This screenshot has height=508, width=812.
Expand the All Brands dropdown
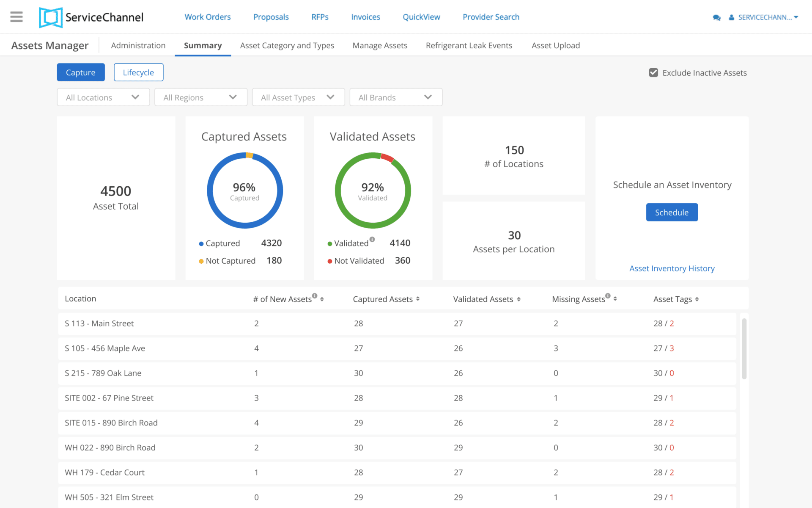click(x=395, y=97)
